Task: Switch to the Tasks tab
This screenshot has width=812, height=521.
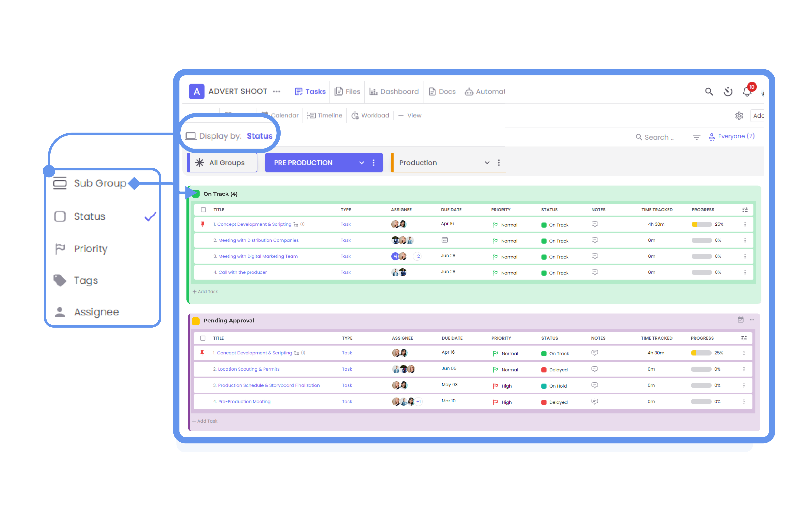Action: point(310,91)
